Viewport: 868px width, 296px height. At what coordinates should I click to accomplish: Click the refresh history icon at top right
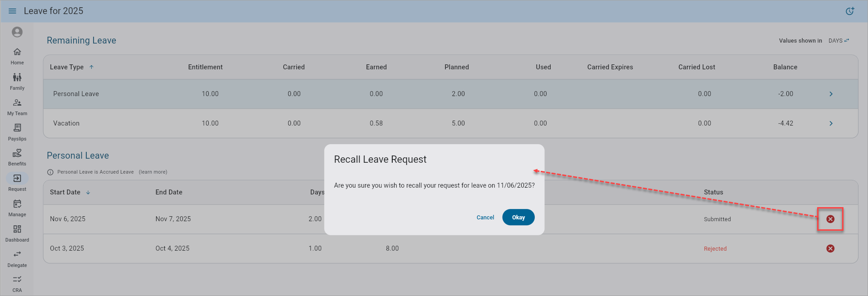[850, 11]
